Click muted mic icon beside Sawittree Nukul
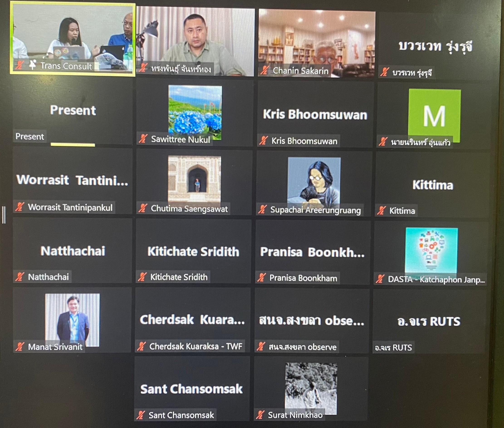Screen dimensions: 504x428 tap(143, 139)
